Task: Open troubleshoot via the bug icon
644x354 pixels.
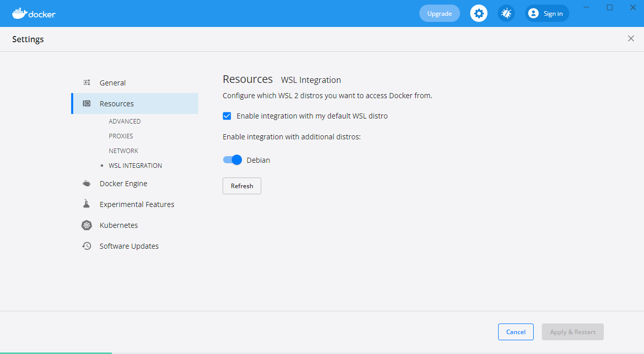Action: (x=506, y=13)
